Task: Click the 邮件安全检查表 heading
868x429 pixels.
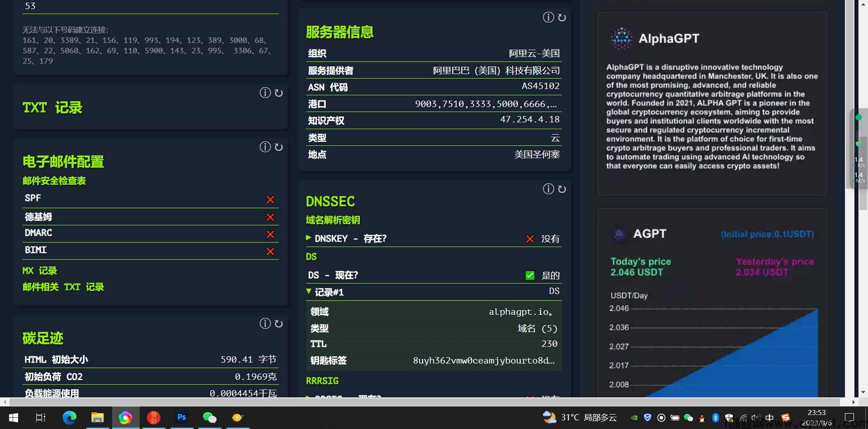Action: [x=54, y=181]
